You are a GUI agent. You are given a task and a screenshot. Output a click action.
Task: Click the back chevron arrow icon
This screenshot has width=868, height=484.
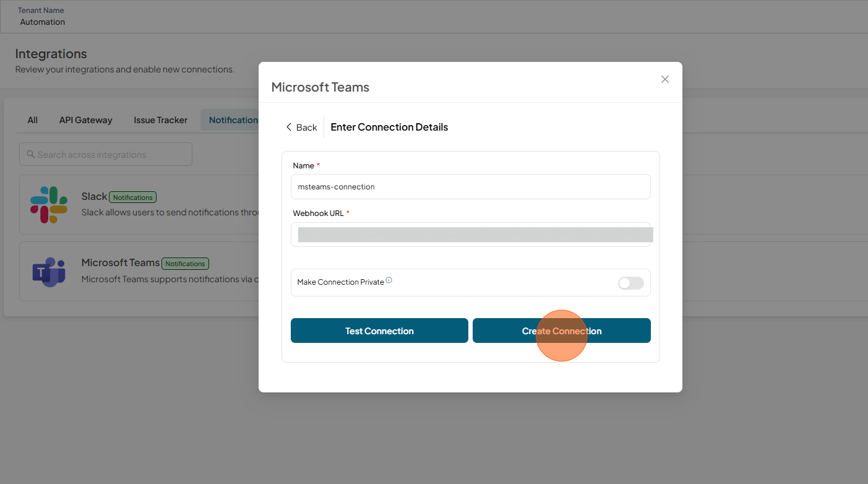point(288,127)
